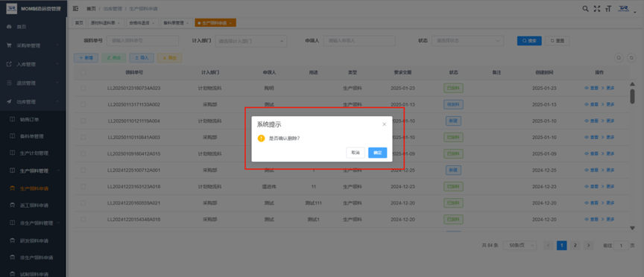
Task: Click the next page arrow in pagination
Action: pos(589,246)
